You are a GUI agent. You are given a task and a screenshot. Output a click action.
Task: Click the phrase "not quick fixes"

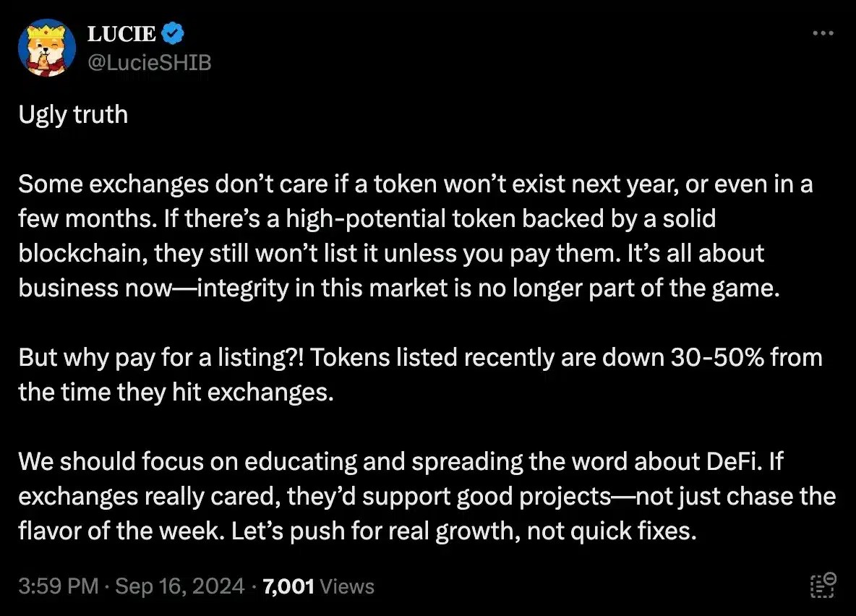pos(612,531)
